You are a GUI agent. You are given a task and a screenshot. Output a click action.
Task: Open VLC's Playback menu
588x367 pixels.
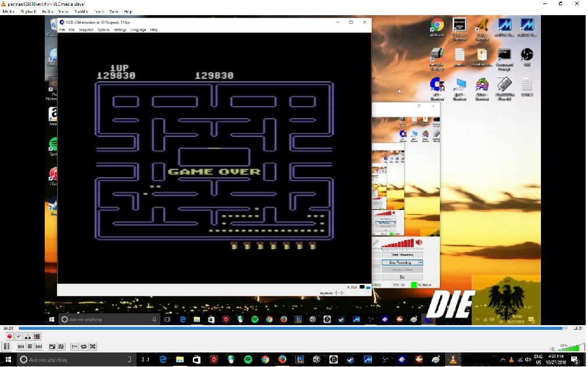28,12
